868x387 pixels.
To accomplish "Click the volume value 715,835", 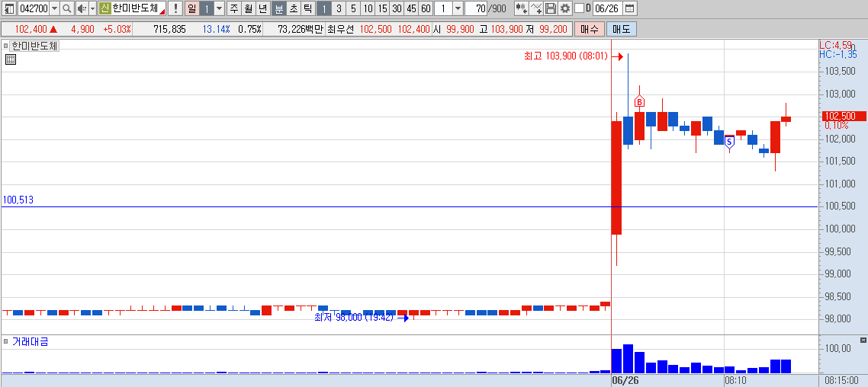I will [169, 29].
